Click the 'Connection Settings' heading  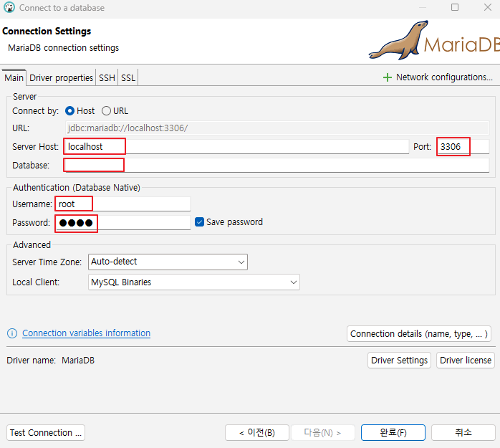pos(47,32)
